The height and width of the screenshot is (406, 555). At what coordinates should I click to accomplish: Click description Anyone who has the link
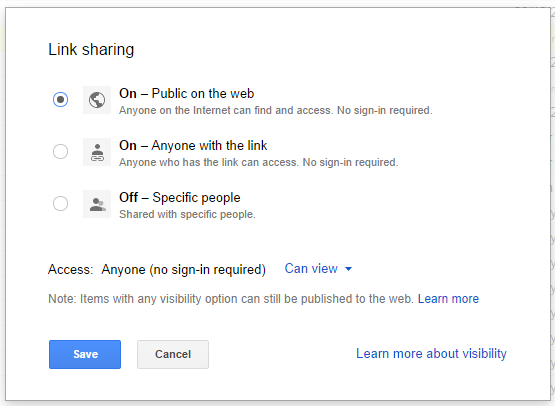coord(259,162)
